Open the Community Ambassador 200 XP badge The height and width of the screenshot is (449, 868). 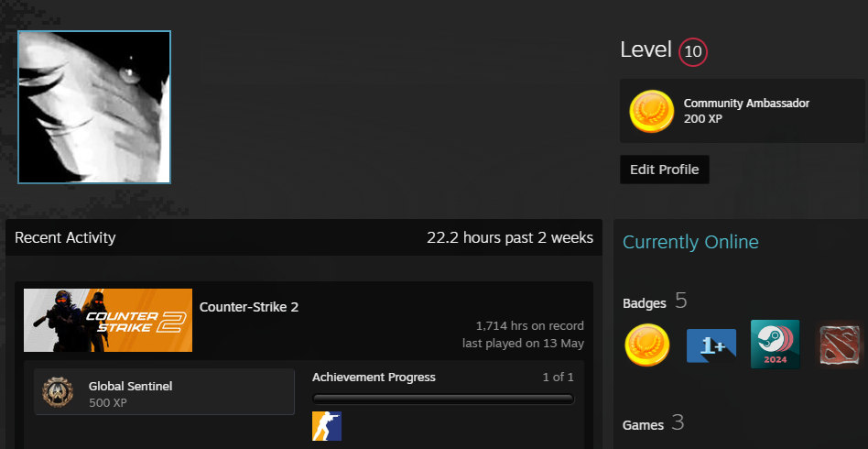point(742,111)
